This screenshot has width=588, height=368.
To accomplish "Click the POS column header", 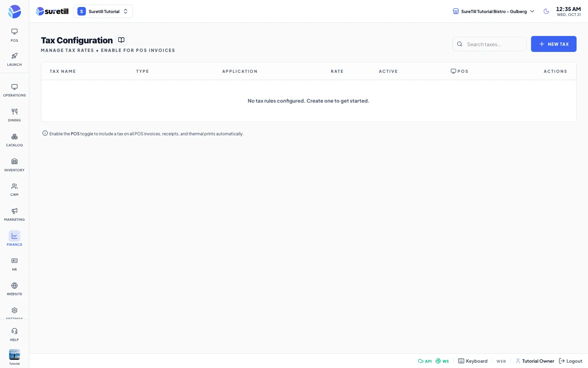I will [459, 71].
